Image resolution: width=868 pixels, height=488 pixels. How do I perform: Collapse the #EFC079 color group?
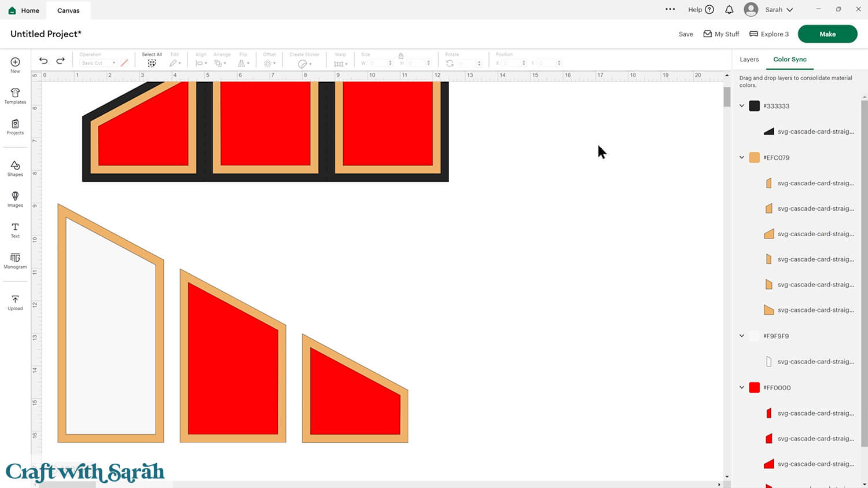[742, 157]
